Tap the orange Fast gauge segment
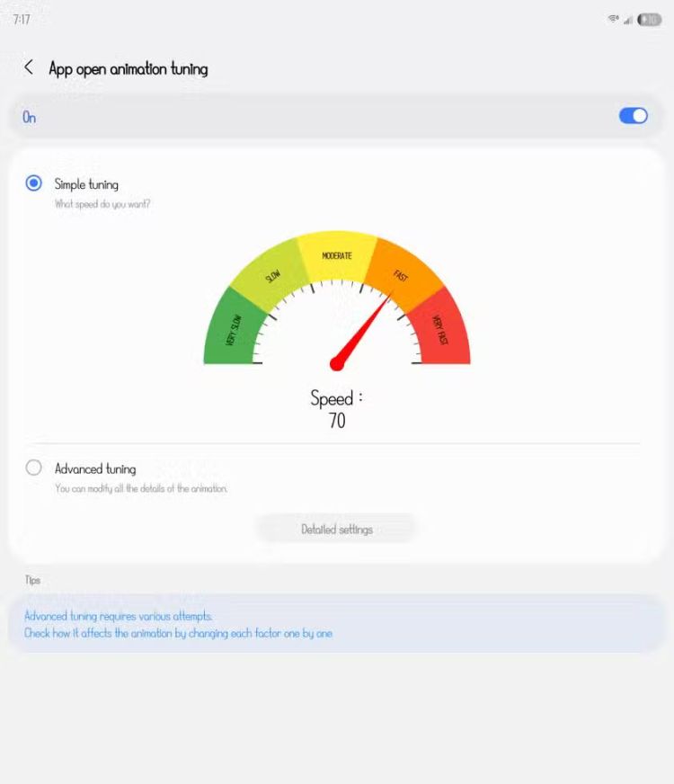The width and height of the screenshot is (674, 784). point(403,274)
